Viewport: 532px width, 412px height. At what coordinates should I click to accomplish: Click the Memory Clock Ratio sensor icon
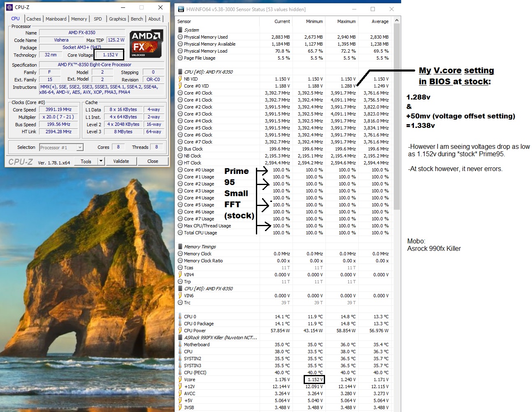click(x=180, y=261)
